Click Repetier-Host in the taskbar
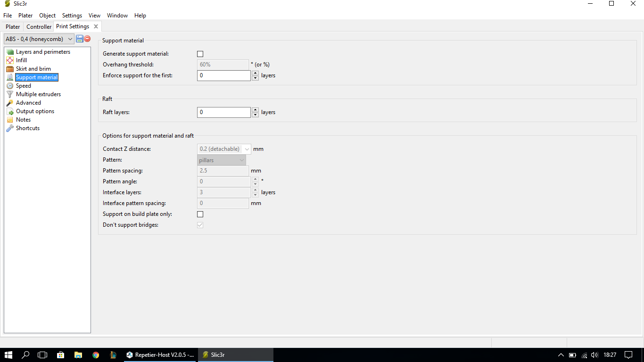 160,355
